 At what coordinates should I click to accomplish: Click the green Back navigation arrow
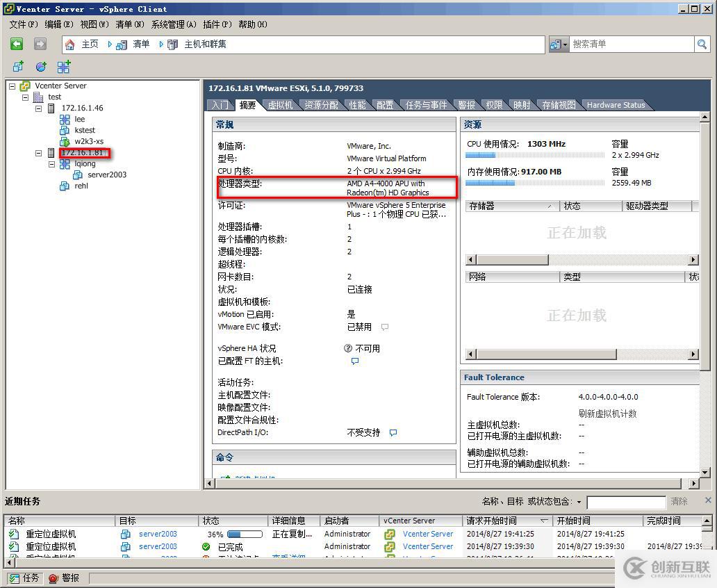coord(17,44)
